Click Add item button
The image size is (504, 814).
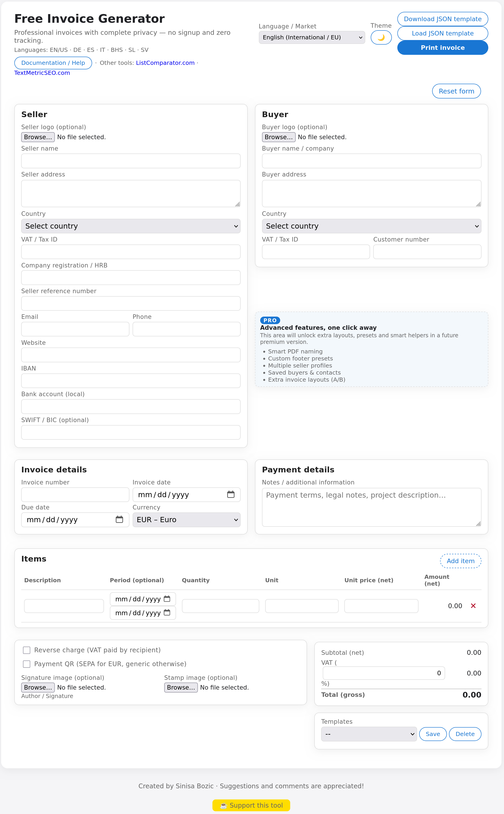460,561
